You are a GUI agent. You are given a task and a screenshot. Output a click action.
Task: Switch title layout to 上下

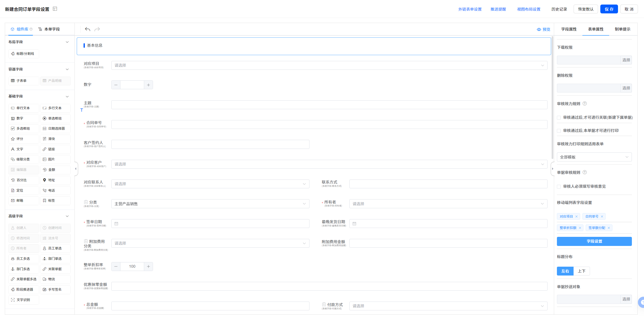(581, 271)
